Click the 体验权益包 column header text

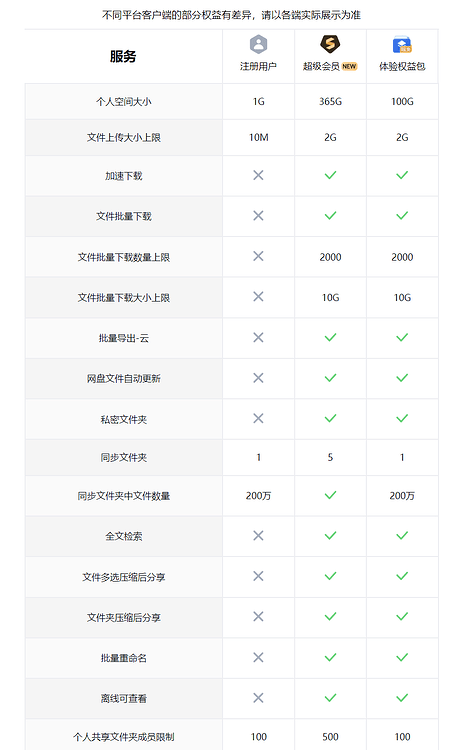tap(402, 66)
